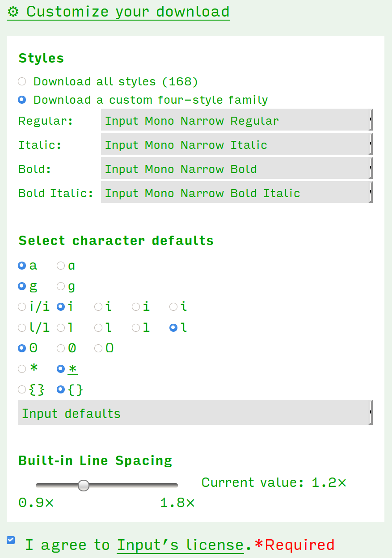Expand the Bold style dropdown
This screenshot has height=558, width=392.
click(x=237, y=169)
